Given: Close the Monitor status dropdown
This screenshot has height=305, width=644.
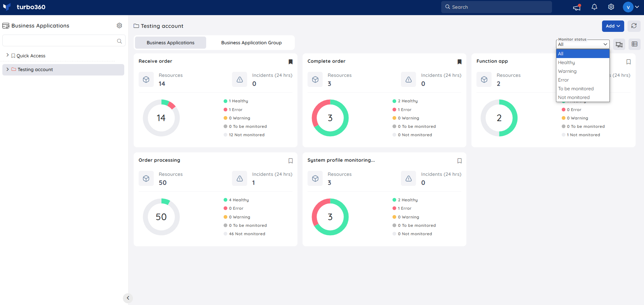Looking at the screenshot, I should (x=583, y=44).
